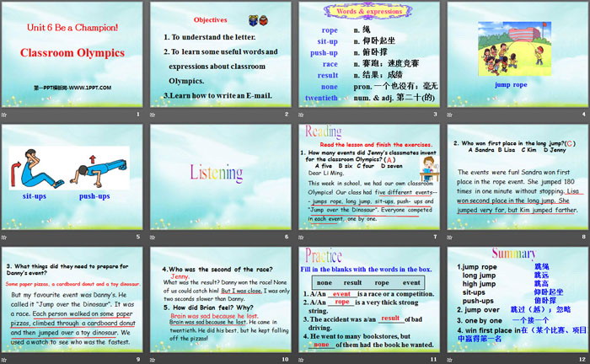This screenshot has width=590, height=364.
Task: Click the slide number 12 label
Action: [x=582, y=360]
